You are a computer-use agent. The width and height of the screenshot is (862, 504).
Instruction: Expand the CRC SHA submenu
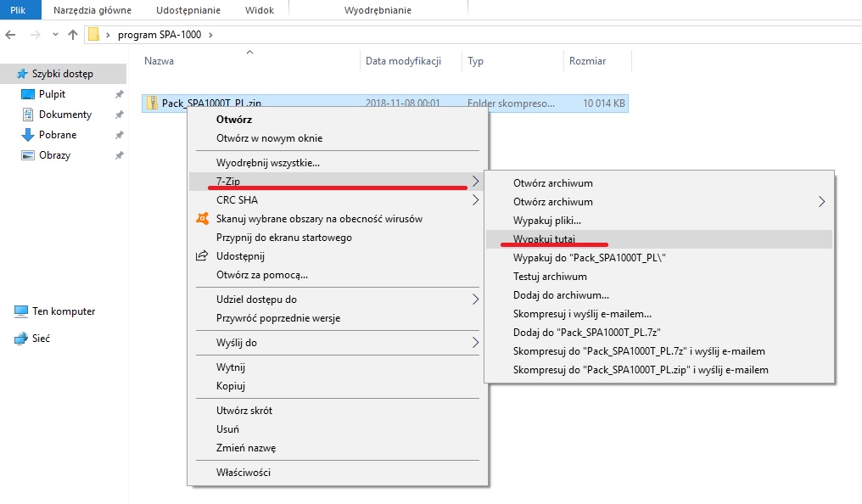click(336, 200)
